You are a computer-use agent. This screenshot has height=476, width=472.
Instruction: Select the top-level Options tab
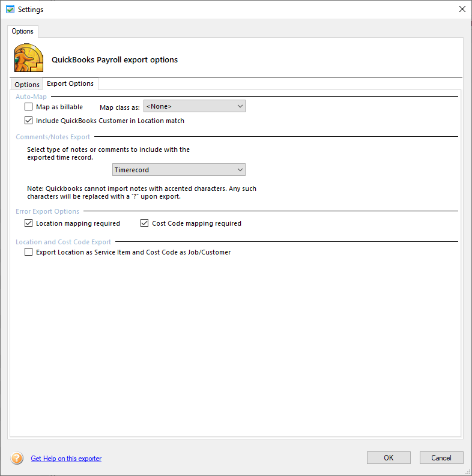coord(23,31)
